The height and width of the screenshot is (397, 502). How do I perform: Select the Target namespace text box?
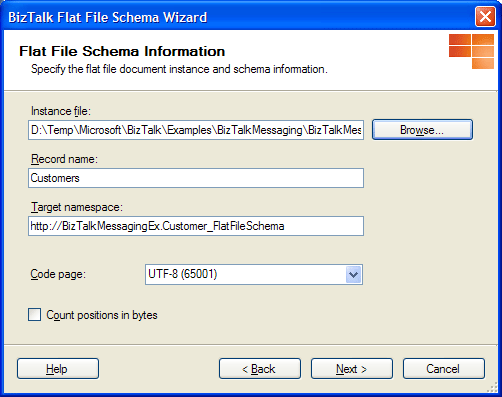(x=196, y=226)
